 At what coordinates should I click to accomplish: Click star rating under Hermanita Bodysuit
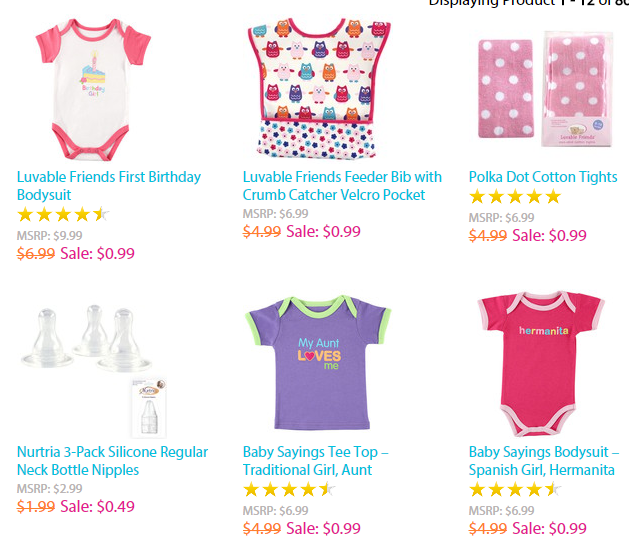pyautogui.click(x=514, y=490)
